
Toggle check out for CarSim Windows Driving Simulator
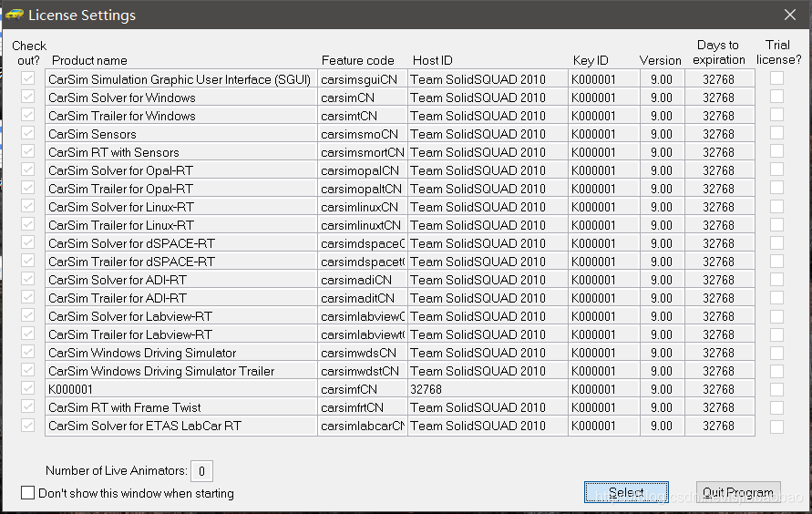click(28, 352)
